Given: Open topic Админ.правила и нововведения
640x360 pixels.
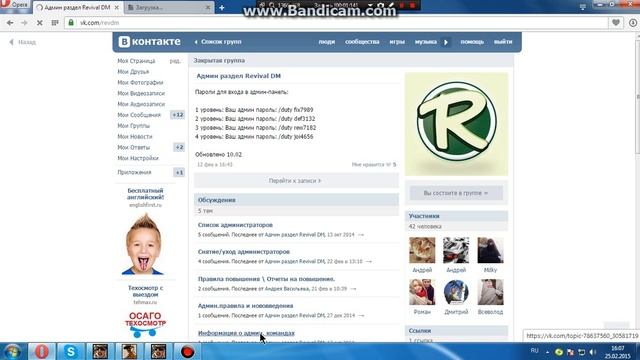Looking at the screenshot, I should tap(245, 306).
